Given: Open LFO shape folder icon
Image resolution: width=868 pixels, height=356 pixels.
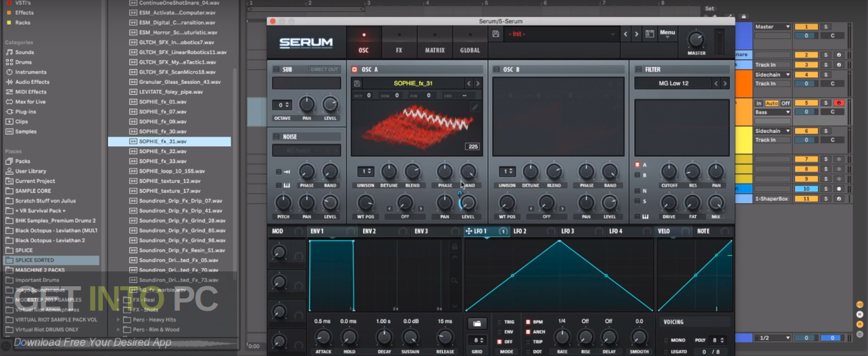Looking at the screenshot, I should [x=477, y=324].
